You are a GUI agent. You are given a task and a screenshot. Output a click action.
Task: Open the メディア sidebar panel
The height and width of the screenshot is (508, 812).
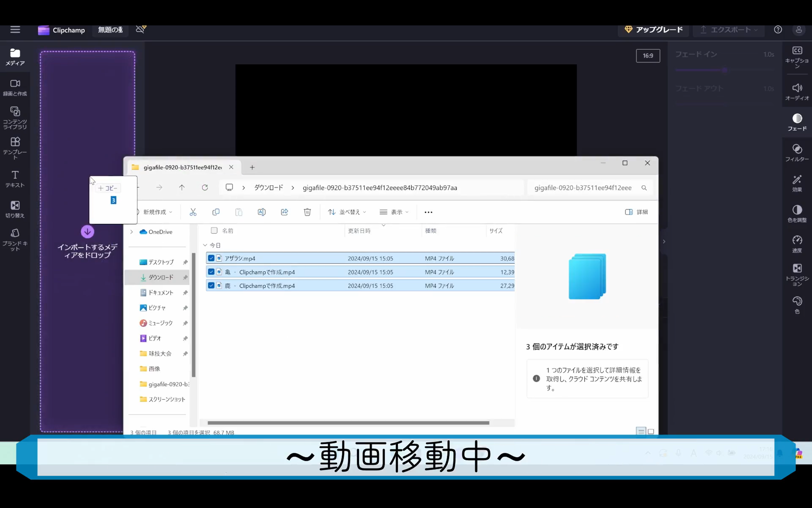click(15, 57)
